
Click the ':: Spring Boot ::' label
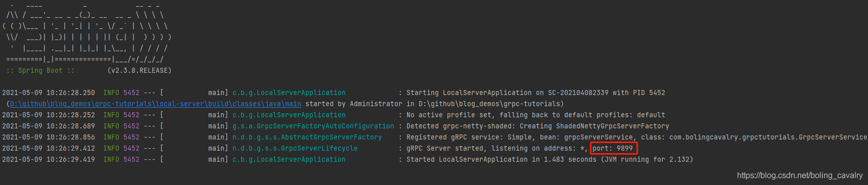pyautogui.click(x=40, y=70)
